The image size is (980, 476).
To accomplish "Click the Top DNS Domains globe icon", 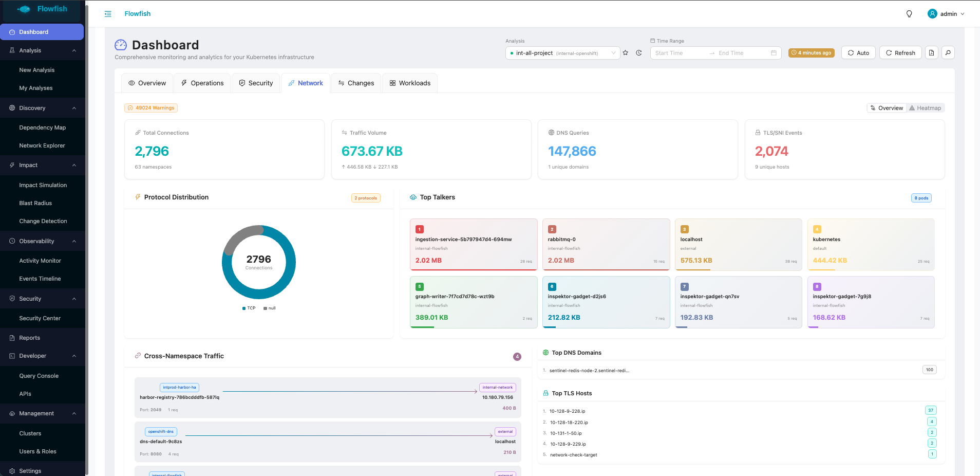I will tap(546, 353).
